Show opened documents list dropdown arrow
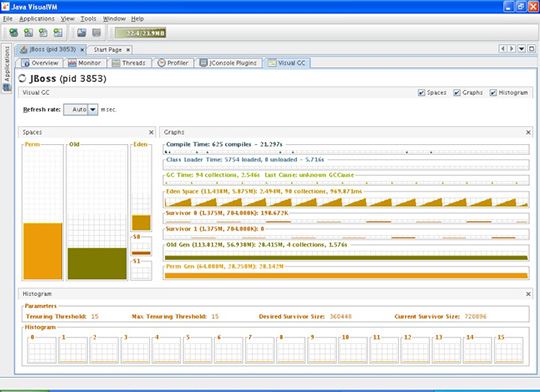Viewport: 540px width, 392px height. [522, 49]
